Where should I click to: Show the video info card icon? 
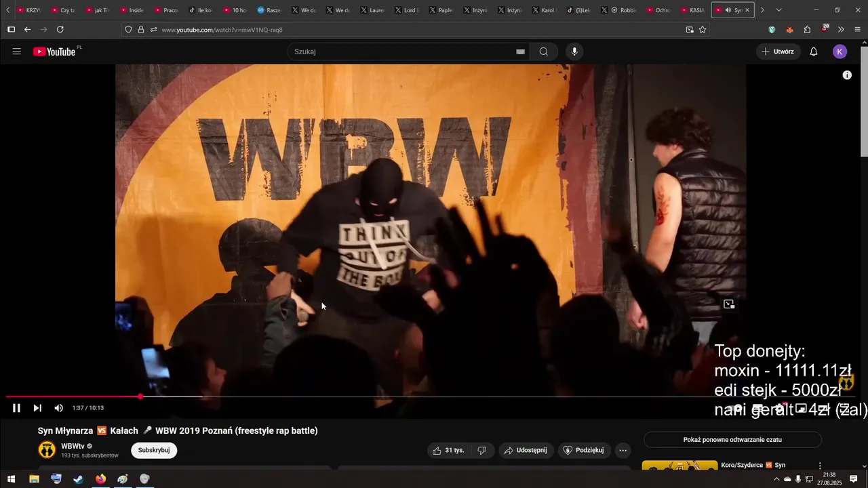(847, 75)
